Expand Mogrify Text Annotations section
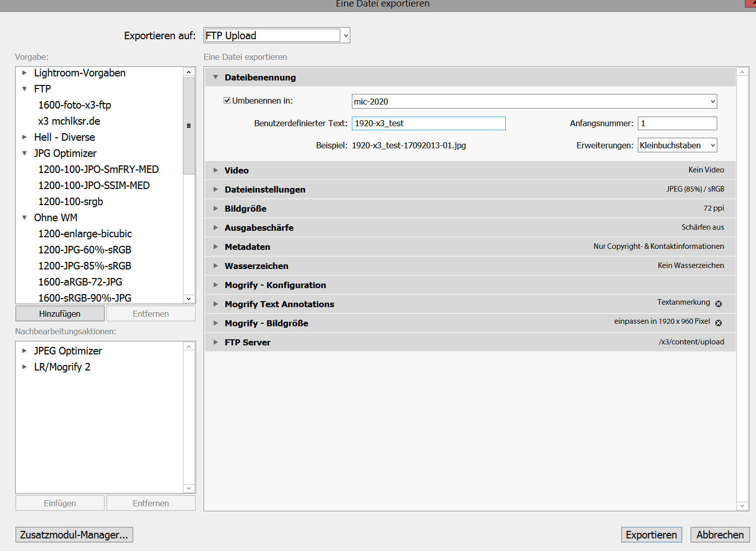Viewport: 756px width, 551px height. point(216,304)
